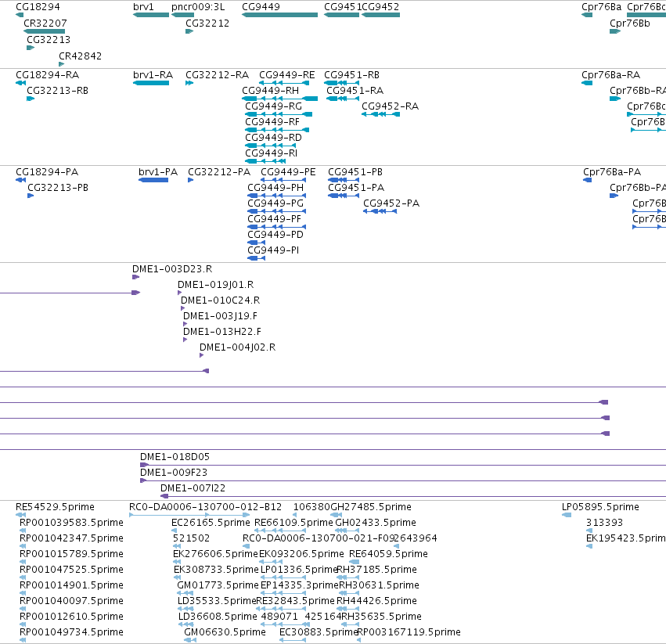Select transcript CG9449-RI
The width and height of the screenshot is (666, 644).
coord(271,153)
